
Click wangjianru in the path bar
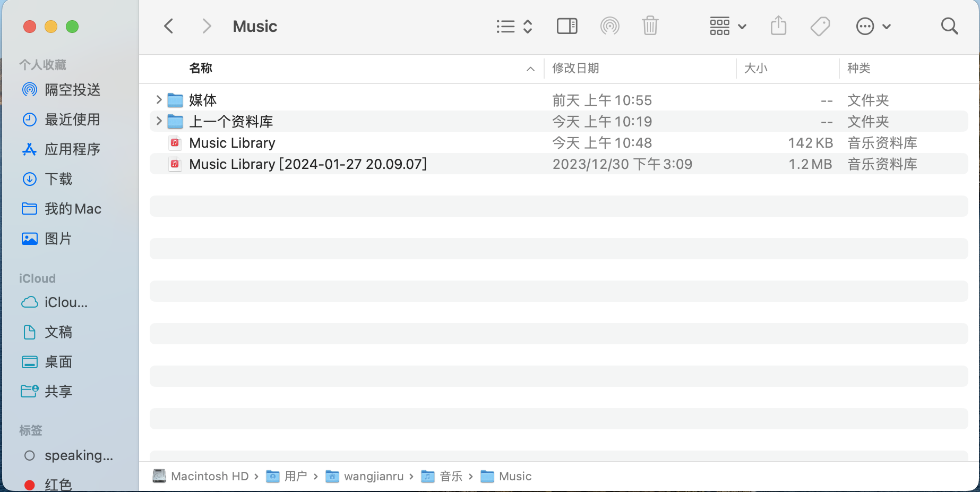coord(374,476)
